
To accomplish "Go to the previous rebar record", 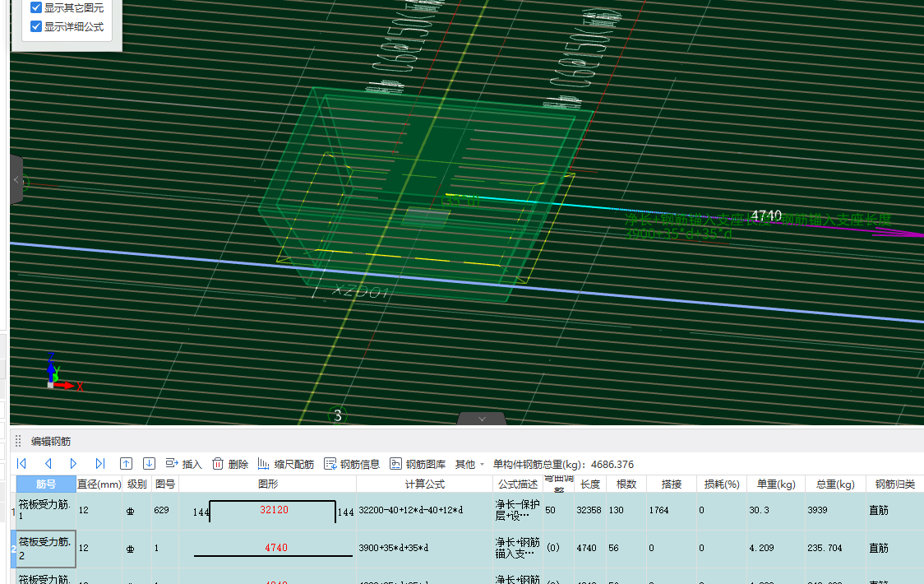I will [x=49, y=464].
